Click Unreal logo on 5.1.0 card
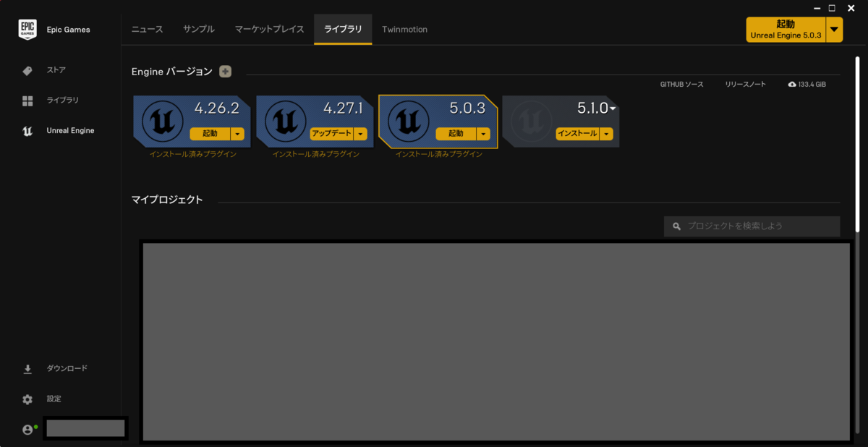The height and width of the screenshot is (447, 868). (532, 121)
